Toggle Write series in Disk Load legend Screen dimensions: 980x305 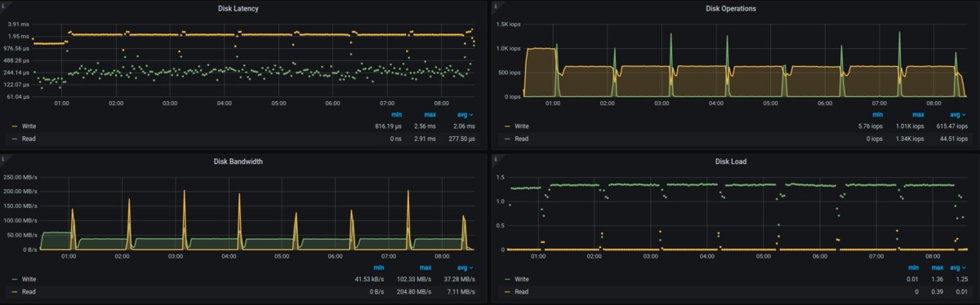coord(523,280)
